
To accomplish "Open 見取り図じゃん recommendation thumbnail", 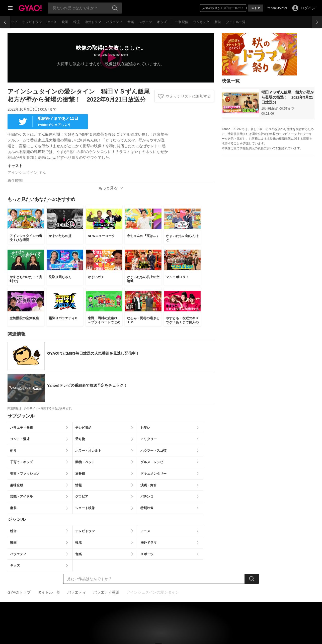I will (65, 260).
